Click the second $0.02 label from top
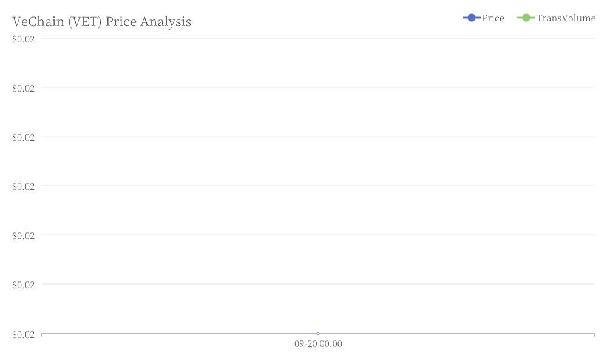The image size is (607, 364). 23,88
